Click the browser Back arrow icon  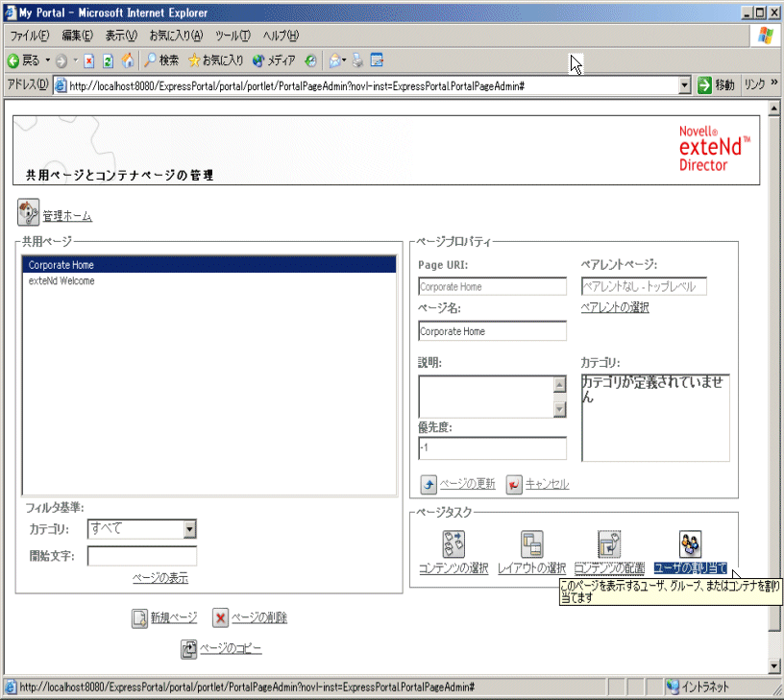(13, 60)
